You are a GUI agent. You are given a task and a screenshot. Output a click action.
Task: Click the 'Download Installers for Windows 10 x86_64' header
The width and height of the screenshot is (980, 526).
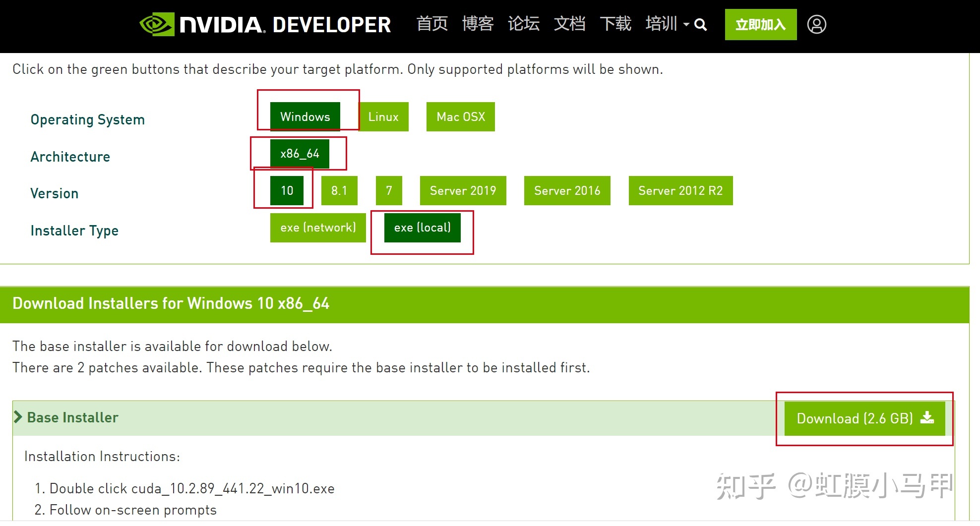[x=171, y=303]
